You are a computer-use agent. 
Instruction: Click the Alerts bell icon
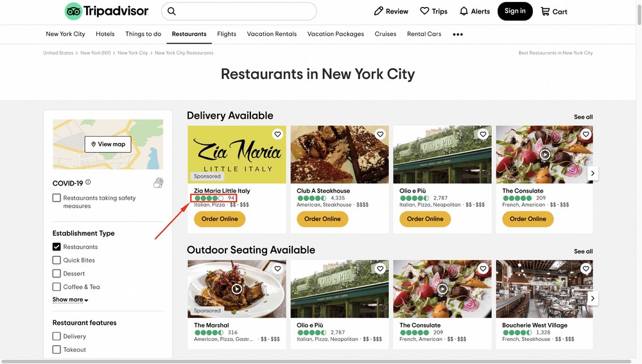[x=464, y=11]
